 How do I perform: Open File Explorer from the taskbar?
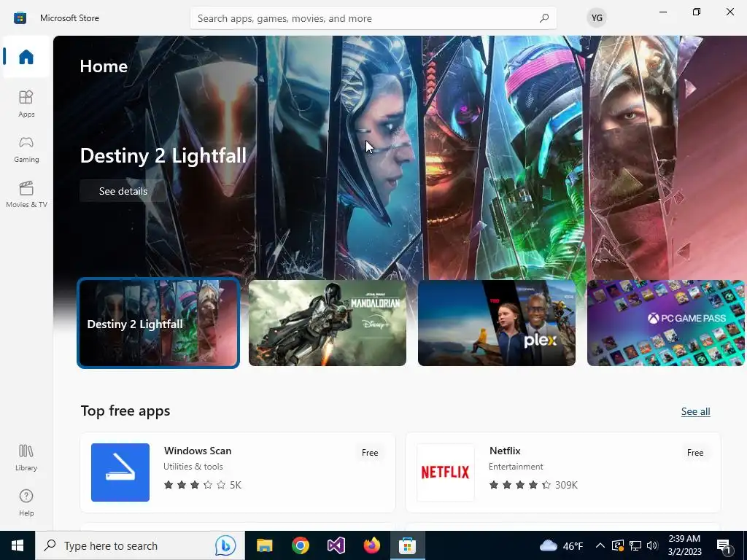point(264,545)
